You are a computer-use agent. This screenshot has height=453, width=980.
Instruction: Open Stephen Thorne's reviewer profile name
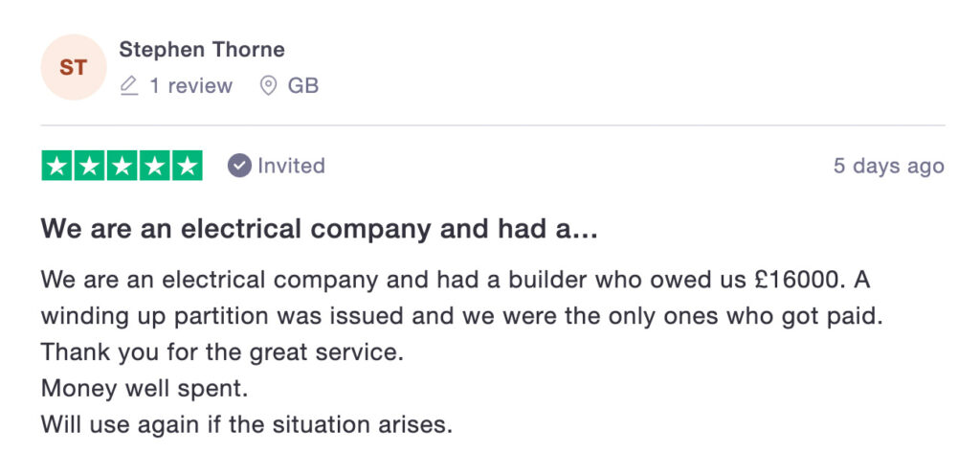202,50
